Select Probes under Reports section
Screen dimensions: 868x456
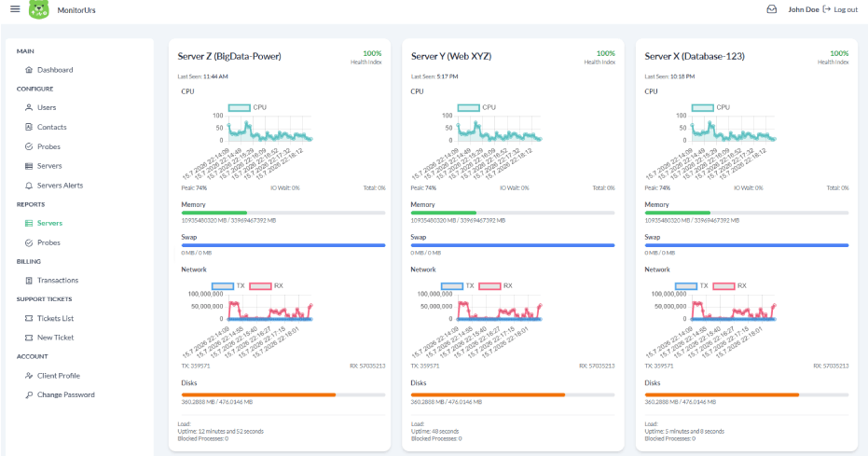point(48,242)
